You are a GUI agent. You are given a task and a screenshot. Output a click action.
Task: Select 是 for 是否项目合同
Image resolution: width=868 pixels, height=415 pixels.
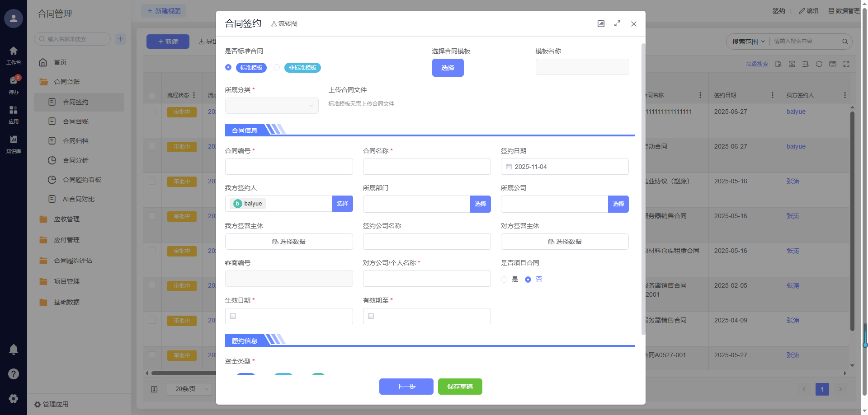pos(504,280)
